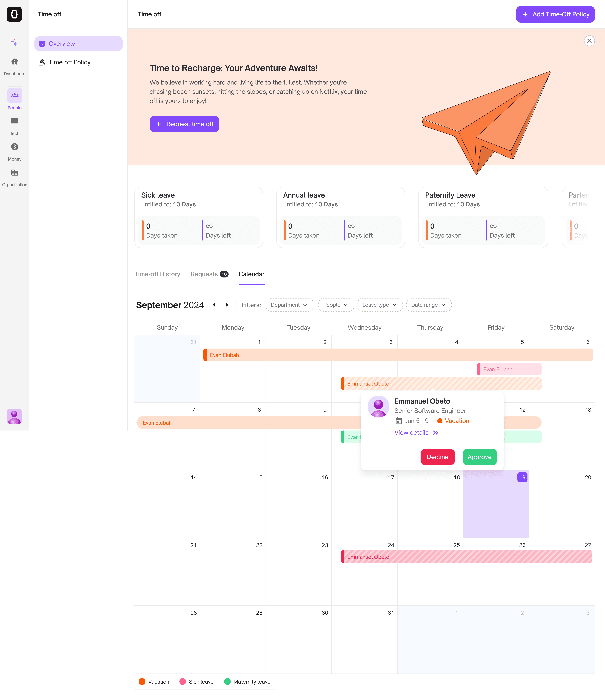Click the app logo icon
Viewport: 605px width, 700px height.
point(14,14)
